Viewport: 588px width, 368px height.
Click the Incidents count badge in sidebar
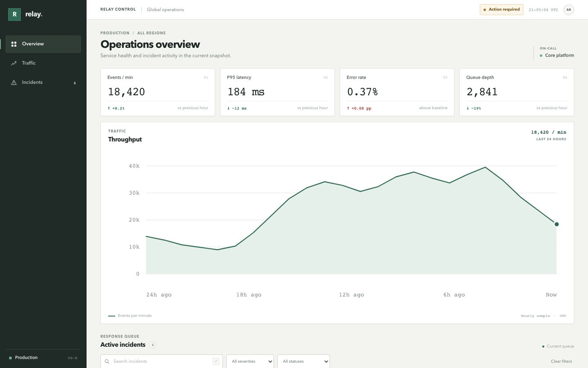[x=75, y=83]
